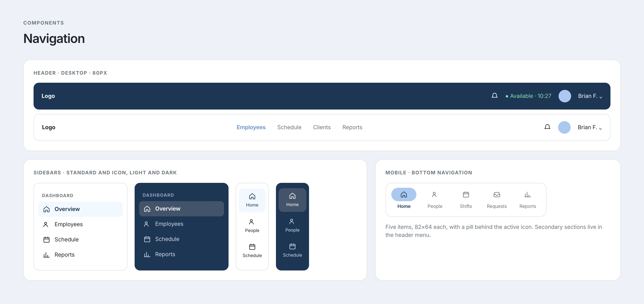The image size is (644, 304).
Task: Click the Available · 10:27 status indicator
Action: [x=528, y=96]
